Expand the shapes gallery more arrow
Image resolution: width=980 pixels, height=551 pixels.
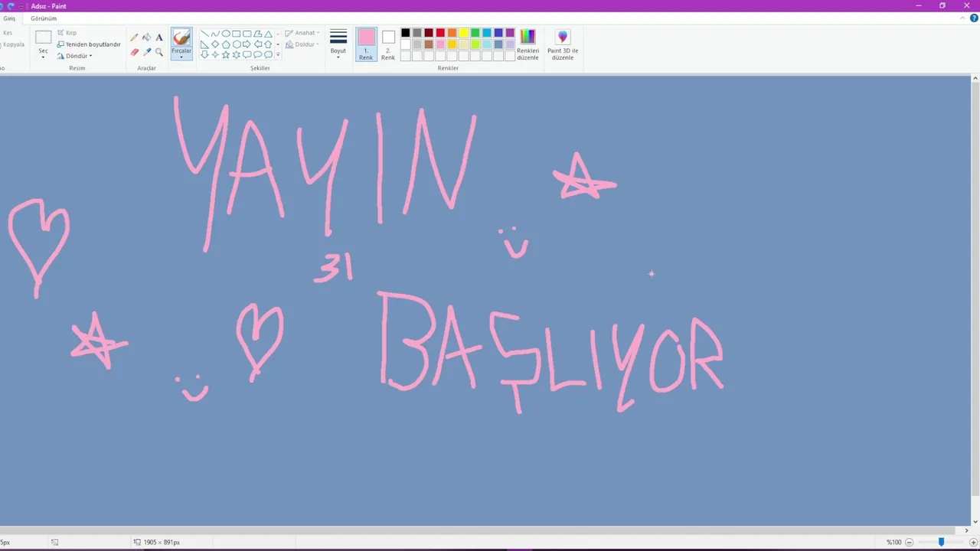pos(278,54)
